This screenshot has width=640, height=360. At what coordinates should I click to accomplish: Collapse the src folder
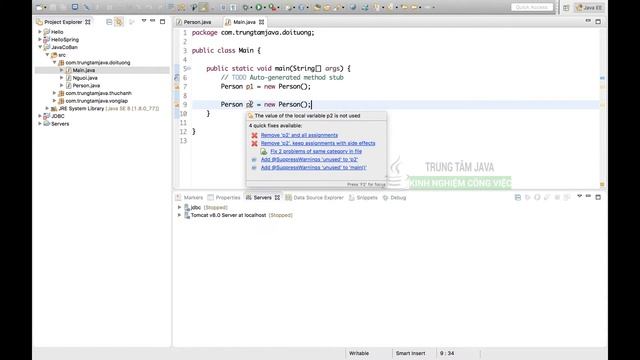(x=47, y=55)
